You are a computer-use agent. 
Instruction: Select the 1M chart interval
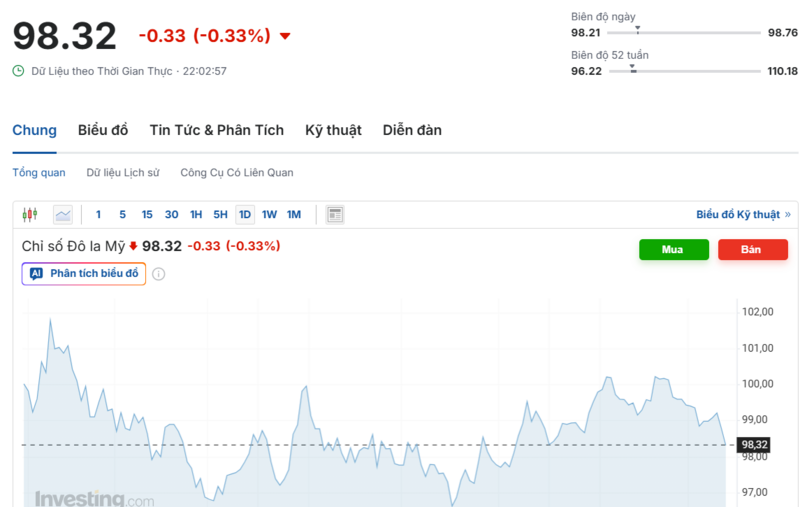(294, 214)
